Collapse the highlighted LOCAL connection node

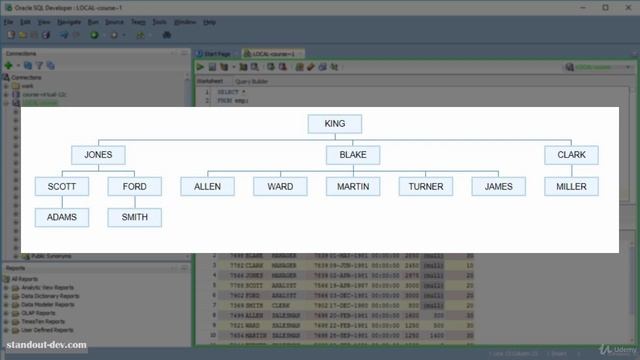[6, 103]
